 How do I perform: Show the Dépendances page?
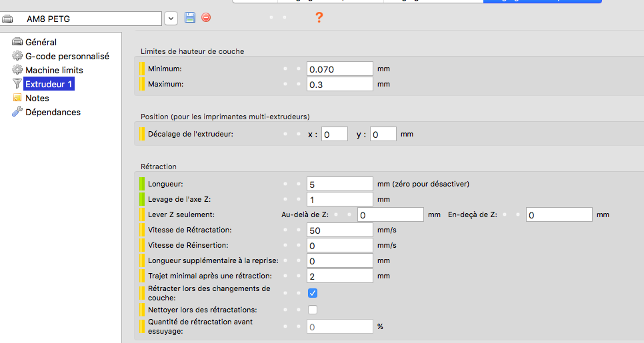[x=53, y=112]
